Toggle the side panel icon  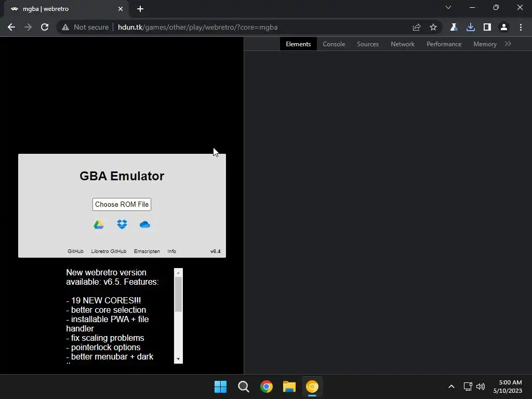click(x=487, y=27)
